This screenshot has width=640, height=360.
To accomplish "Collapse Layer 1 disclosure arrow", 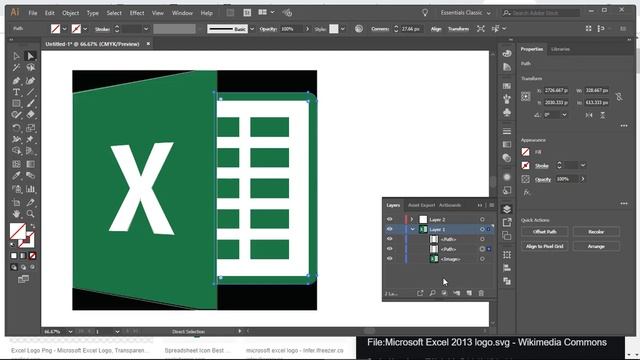I will point(412,229).
